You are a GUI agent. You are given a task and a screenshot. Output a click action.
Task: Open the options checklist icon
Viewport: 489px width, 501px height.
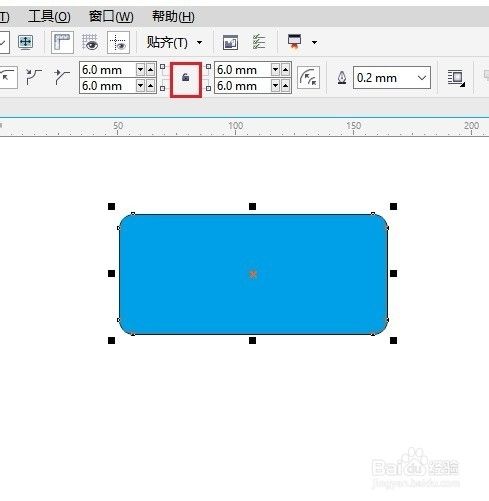coord(259,42)
